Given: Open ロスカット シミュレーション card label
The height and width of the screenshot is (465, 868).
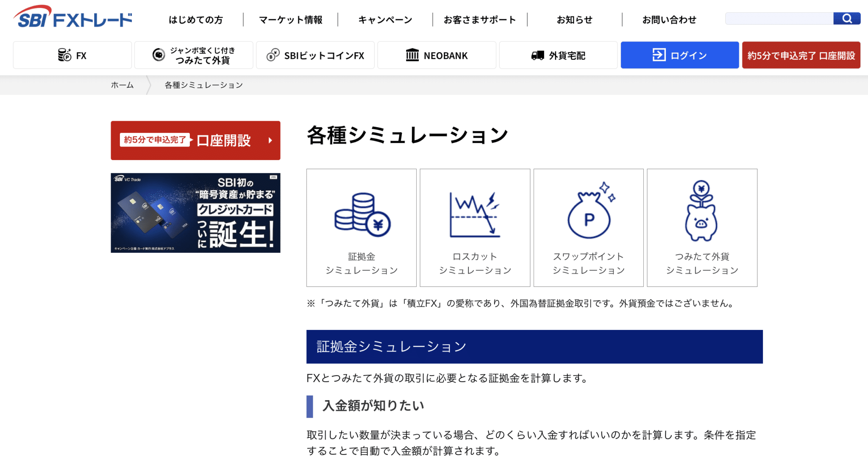Looking at the screenshot, I should (x=475, y=263).
